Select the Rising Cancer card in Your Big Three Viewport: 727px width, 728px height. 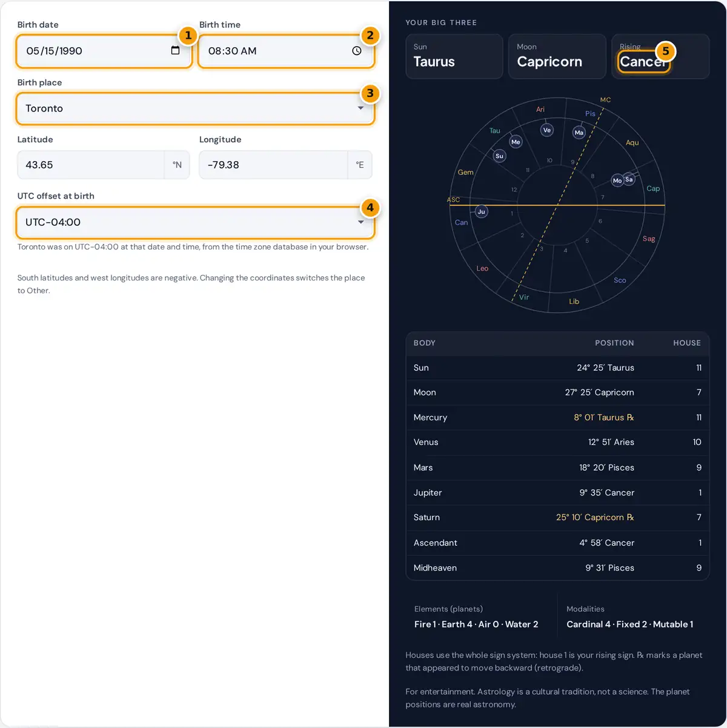pyautogui.click(x=660, y=56)
